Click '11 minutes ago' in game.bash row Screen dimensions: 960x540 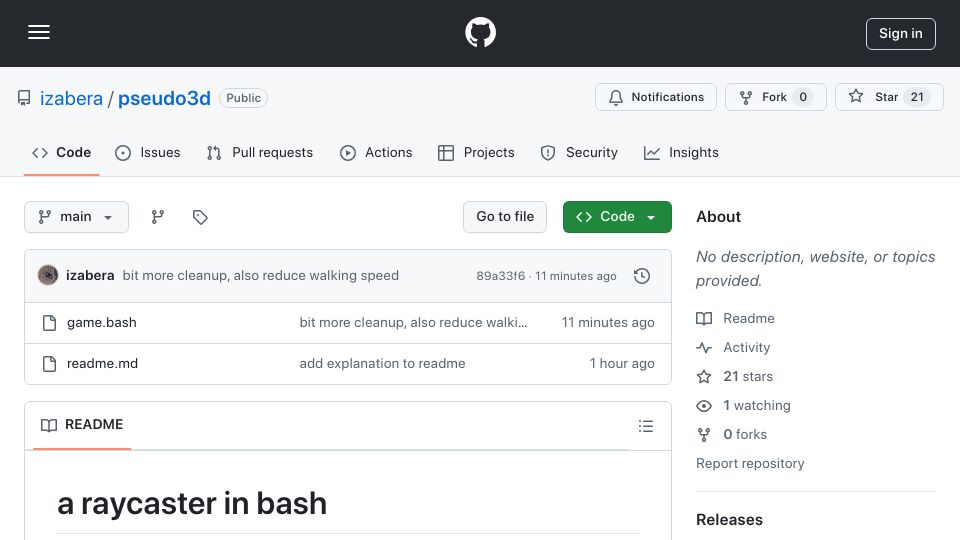click(x=608, y=323)
